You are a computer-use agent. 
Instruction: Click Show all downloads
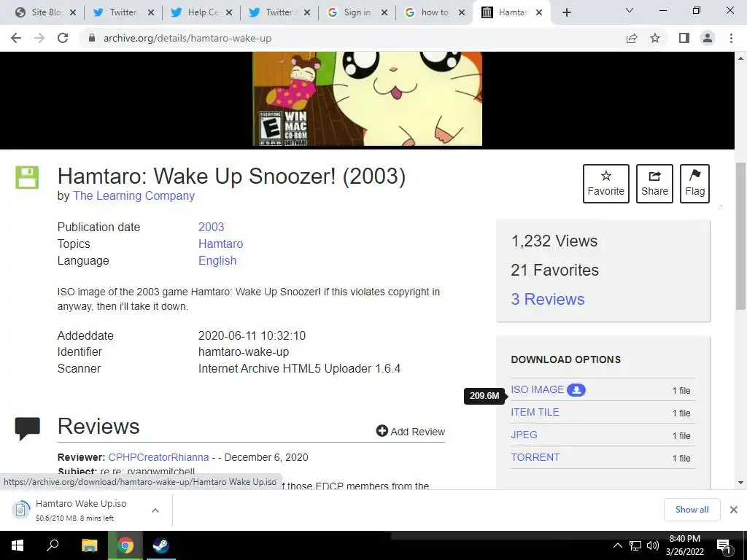(x=692, y=510)
